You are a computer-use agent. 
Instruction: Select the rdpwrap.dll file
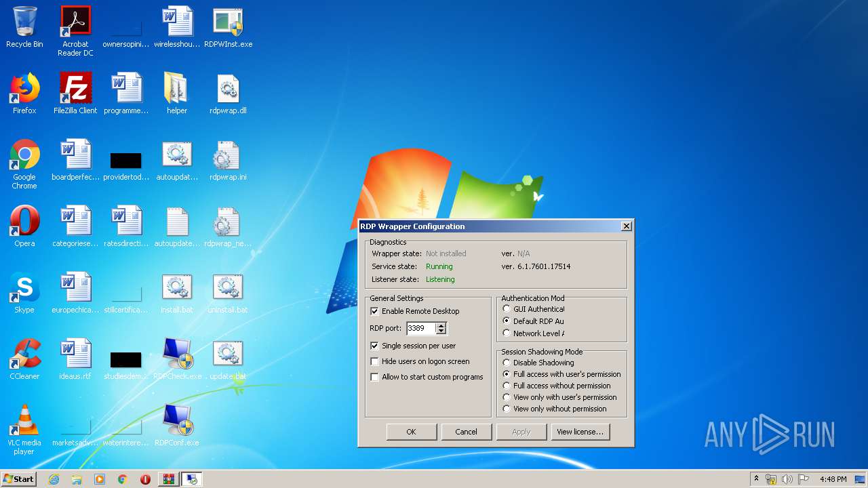click(228, 94)
